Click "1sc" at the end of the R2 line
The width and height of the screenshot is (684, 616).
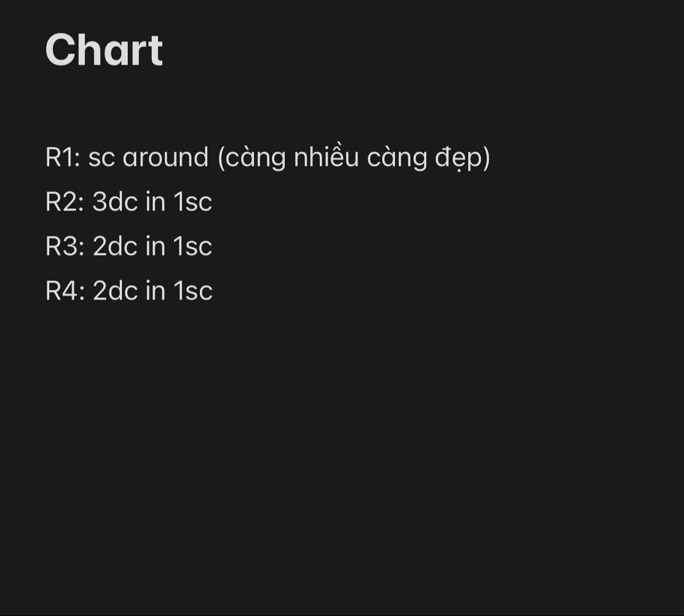click(193, 202)
